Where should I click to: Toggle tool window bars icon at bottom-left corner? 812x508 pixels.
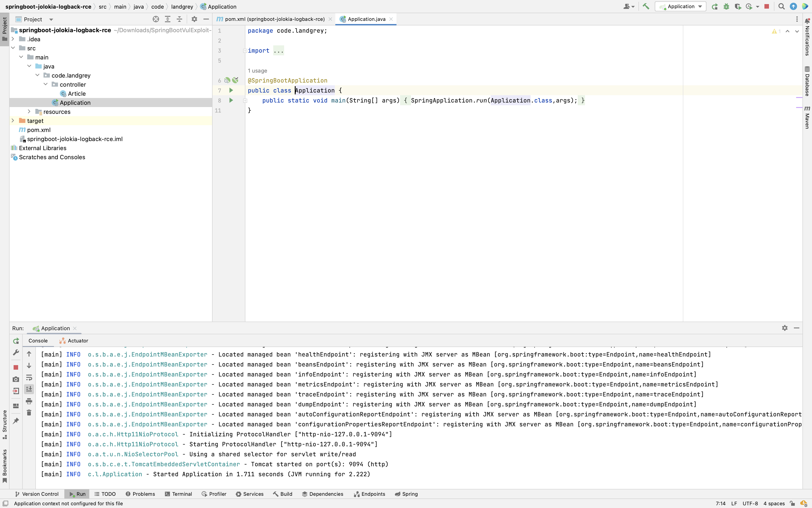click(5, 503)
